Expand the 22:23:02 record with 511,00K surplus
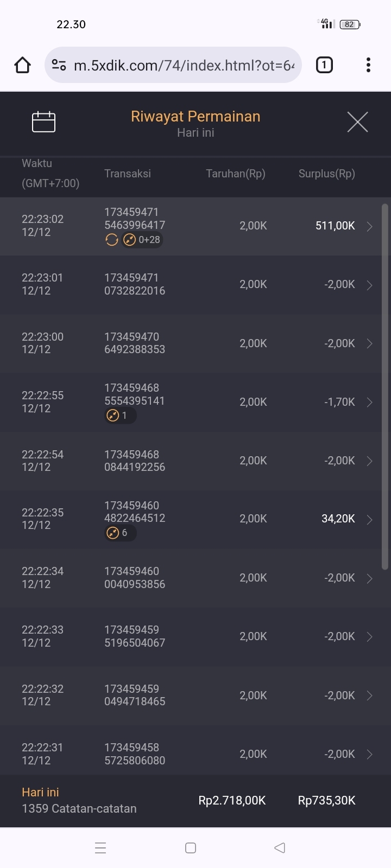 tap(369, 226)
